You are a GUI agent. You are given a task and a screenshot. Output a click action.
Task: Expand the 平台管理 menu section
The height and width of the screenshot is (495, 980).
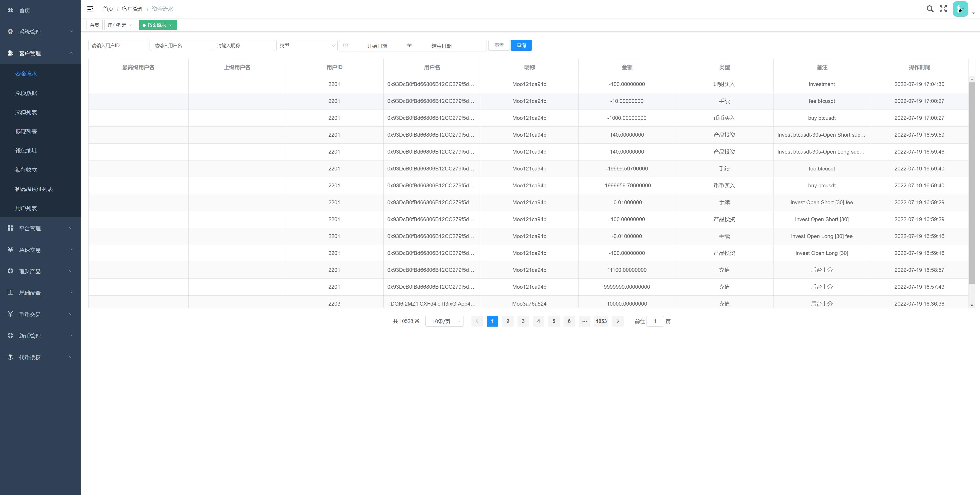[x=40, y=227]
